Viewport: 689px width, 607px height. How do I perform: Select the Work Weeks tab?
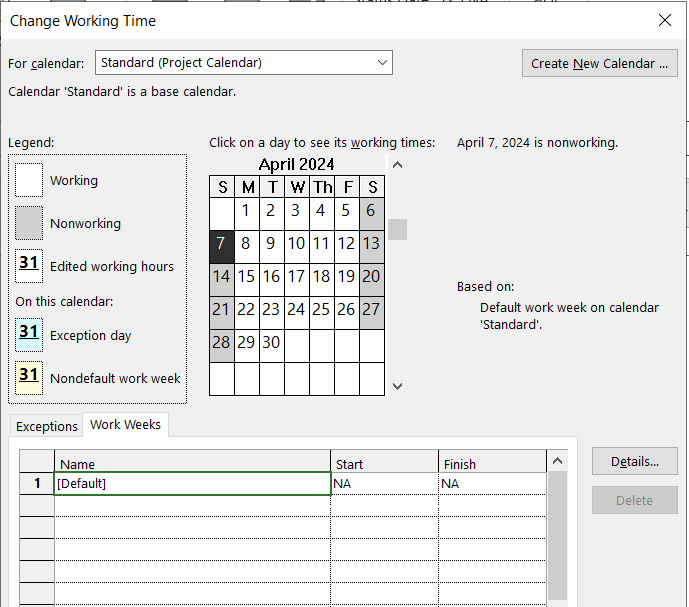click(x=126, y=425)
